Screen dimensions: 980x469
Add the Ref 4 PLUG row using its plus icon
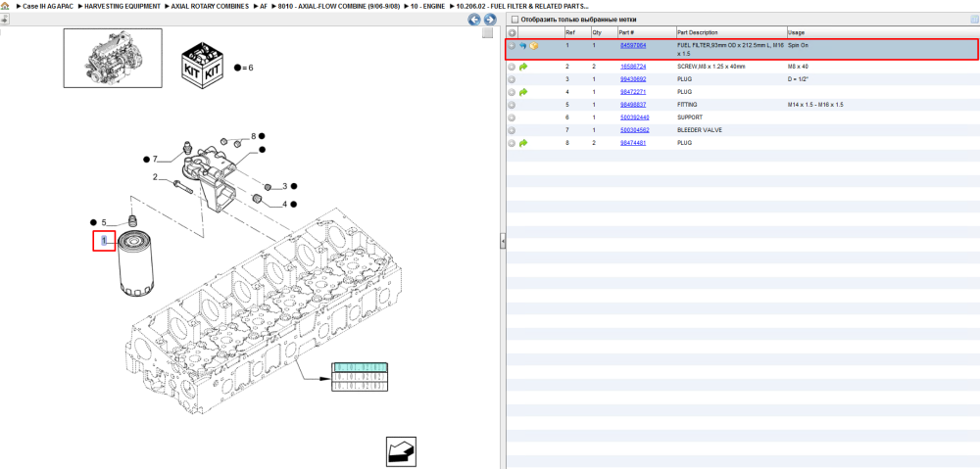[512, 92]
